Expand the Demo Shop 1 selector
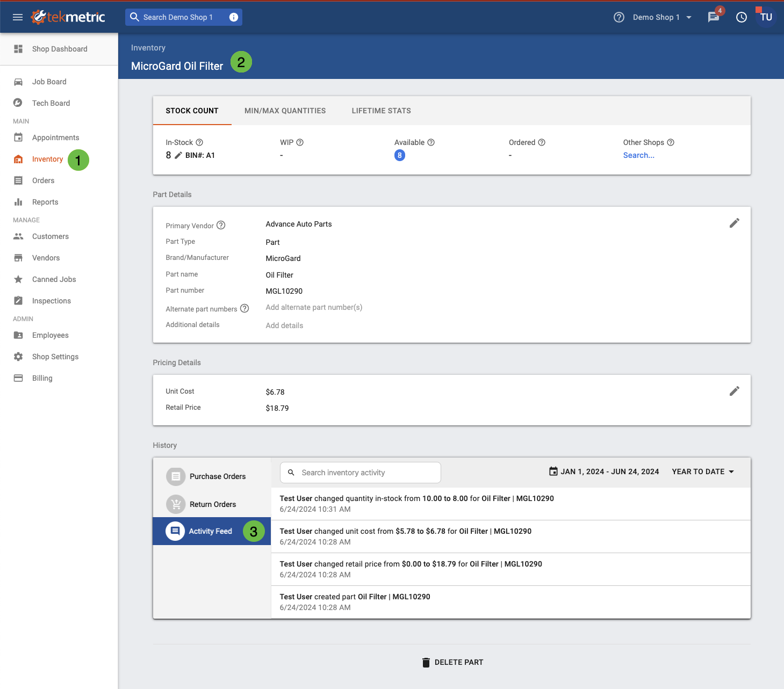784x689 pixels. (662, 17)
